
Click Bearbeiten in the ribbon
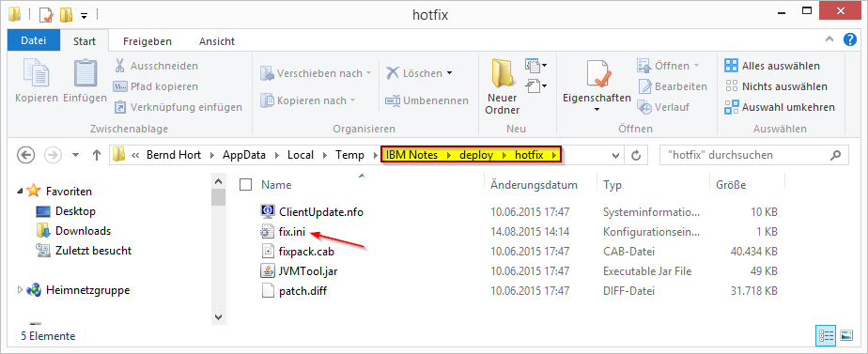(x=673, y=86)
